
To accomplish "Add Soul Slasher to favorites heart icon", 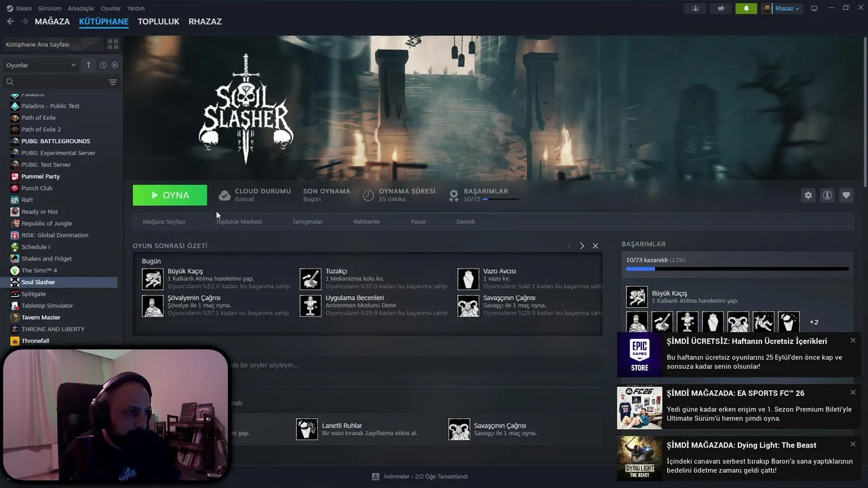I will 846,195.
